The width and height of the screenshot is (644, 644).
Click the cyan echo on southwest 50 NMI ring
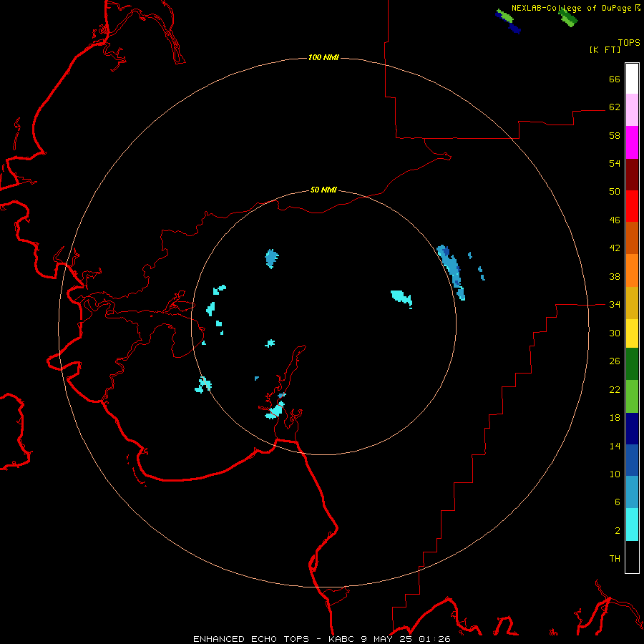pyautogui.click(x=203, y=385)
